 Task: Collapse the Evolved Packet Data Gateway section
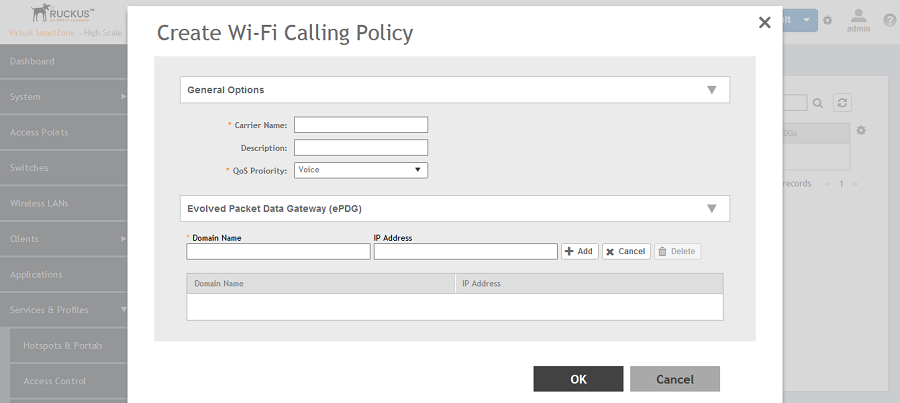coord(711,209)
